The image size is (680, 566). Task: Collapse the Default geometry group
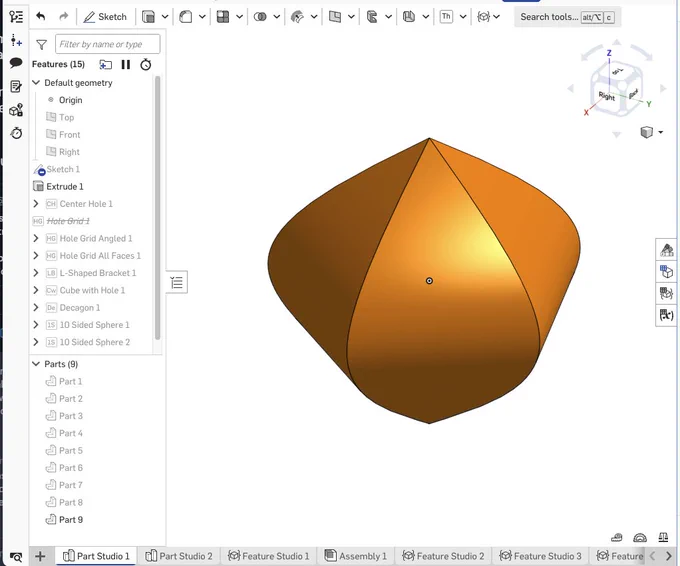[36, 82]
